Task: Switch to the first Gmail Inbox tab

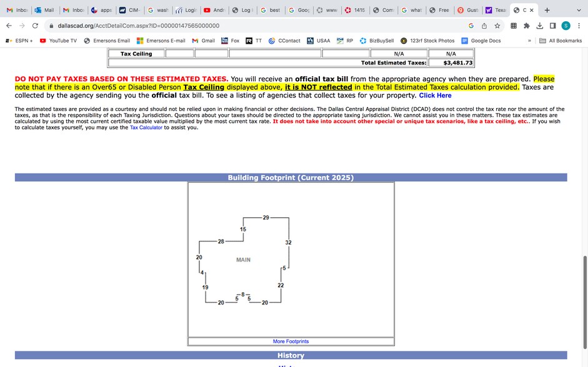Action: coord(17,10)
